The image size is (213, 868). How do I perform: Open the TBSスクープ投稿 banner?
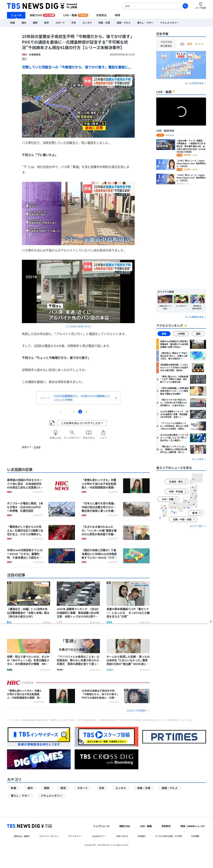pos(106,737)
